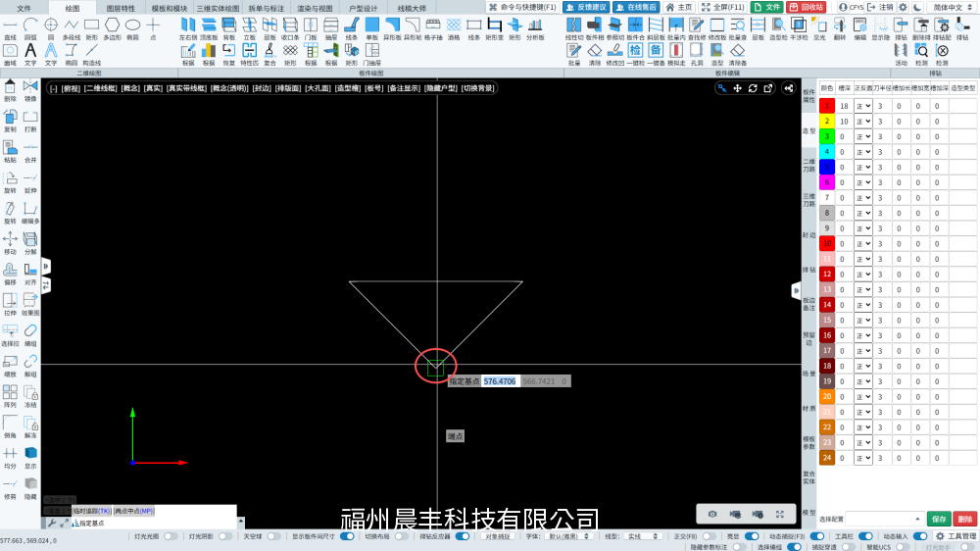Open the 抽屉 drawer component tool

click(x=330, y=28)
